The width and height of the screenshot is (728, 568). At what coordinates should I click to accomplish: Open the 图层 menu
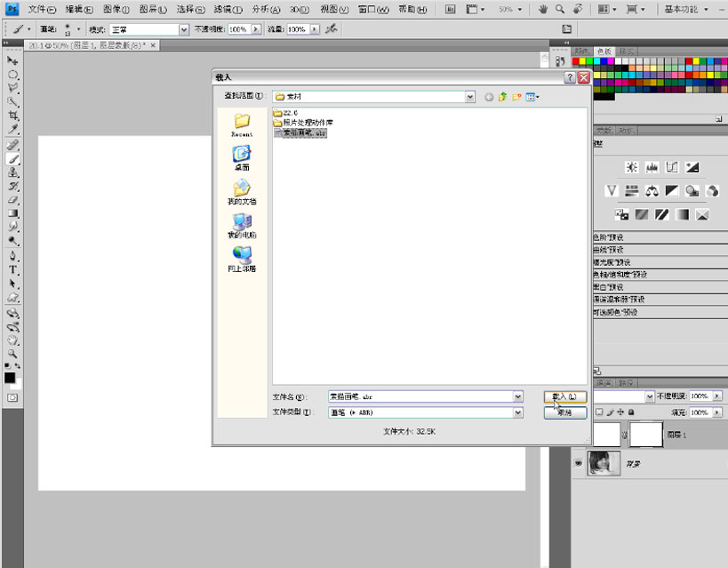click(153, 9)
